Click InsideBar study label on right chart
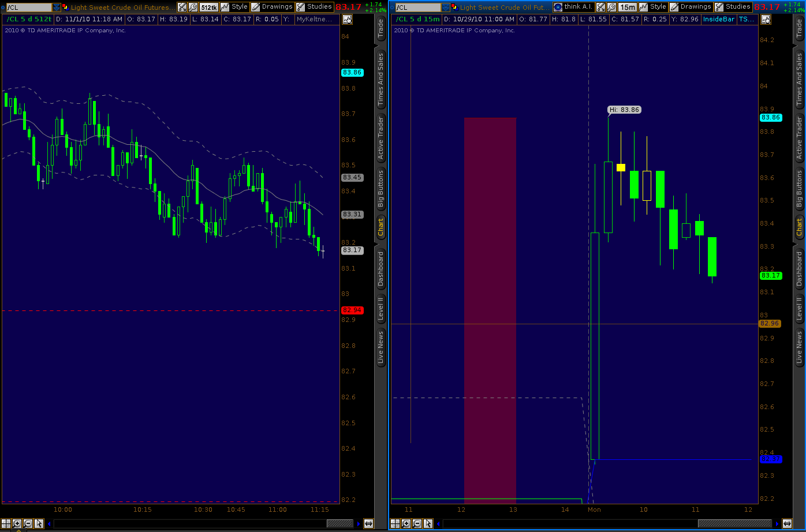 [x=718, y=19]
